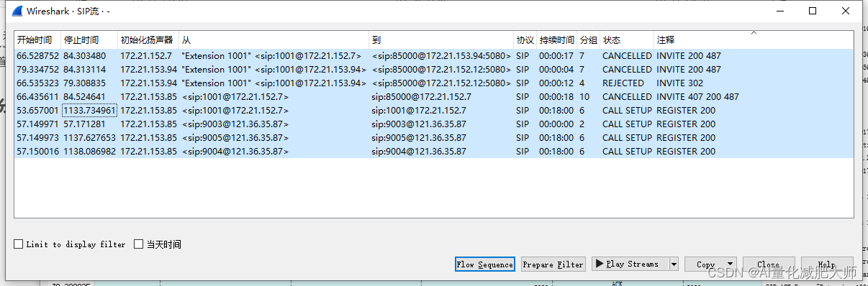Click the Flow Sequence button
The height and width of the screenshot is (286, 868).
485,264
